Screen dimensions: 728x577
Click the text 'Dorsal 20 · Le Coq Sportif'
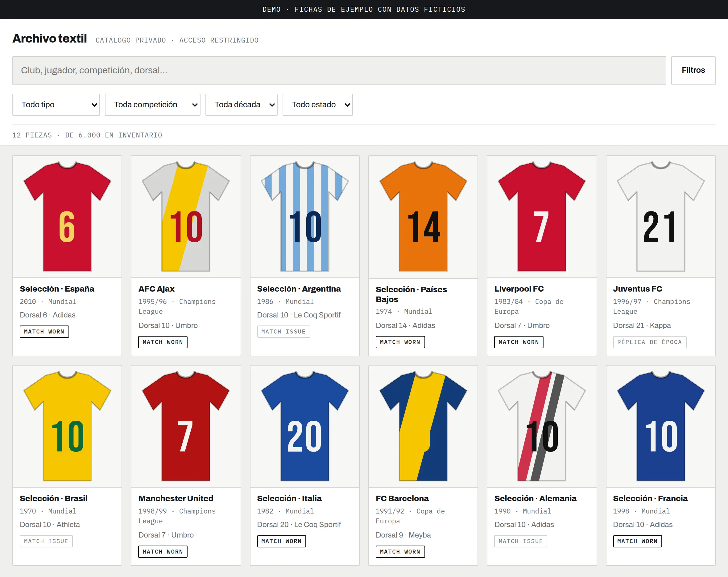(x=299, y=524)
